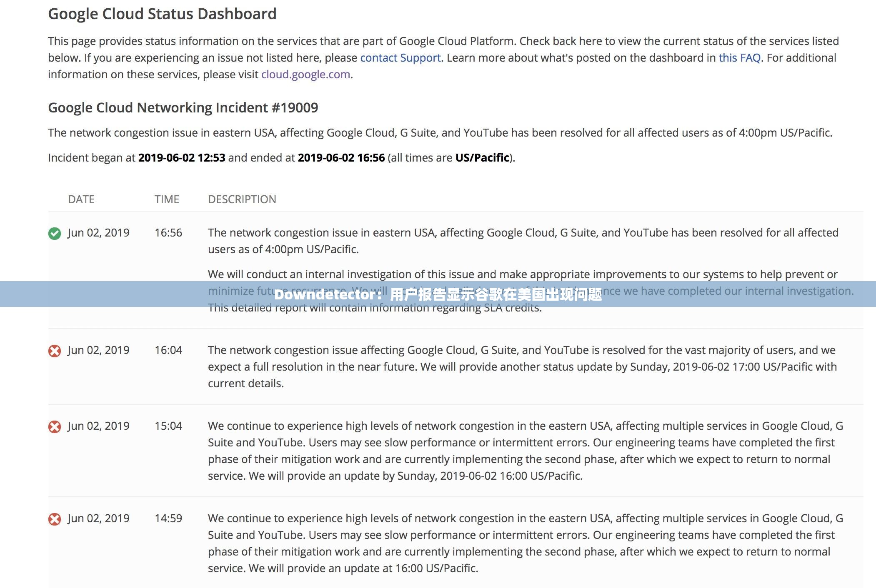The height and width of the screenshot is (588, 876).
Task: Click the 16:56 resolved description paragraph
Action: coord(523,241)
